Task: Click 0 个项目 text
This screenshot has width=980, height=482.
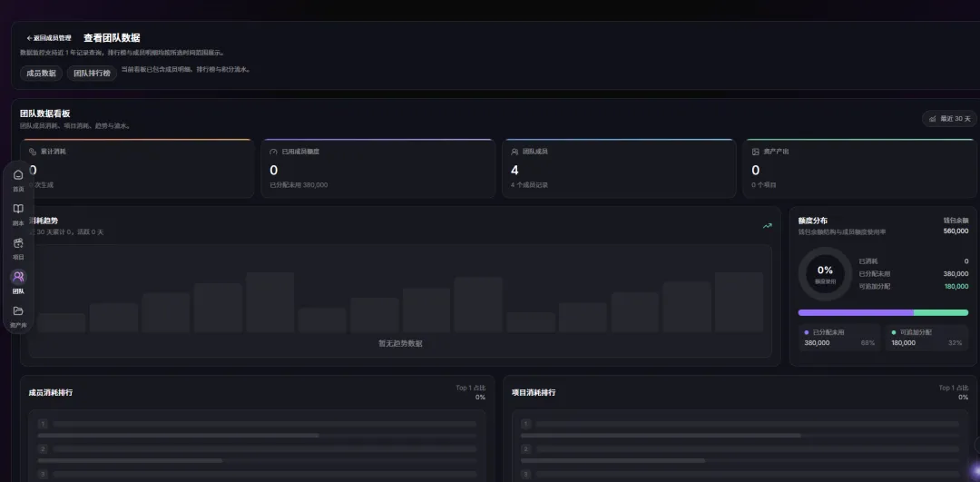Action: point(764,185)
